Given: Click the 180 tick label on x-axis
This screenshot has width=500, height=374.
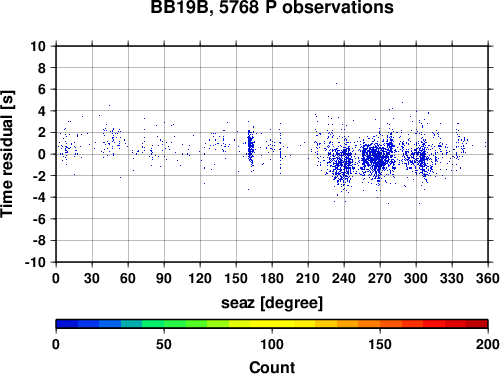Looking at the screenshot, I should [272, 278].
